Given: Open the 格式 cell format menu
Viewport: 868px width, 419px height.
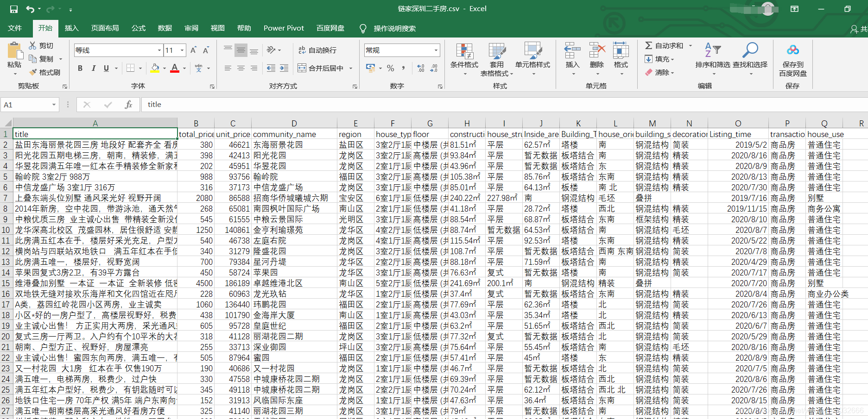Looking at the screenshot, I should (621, 59).
